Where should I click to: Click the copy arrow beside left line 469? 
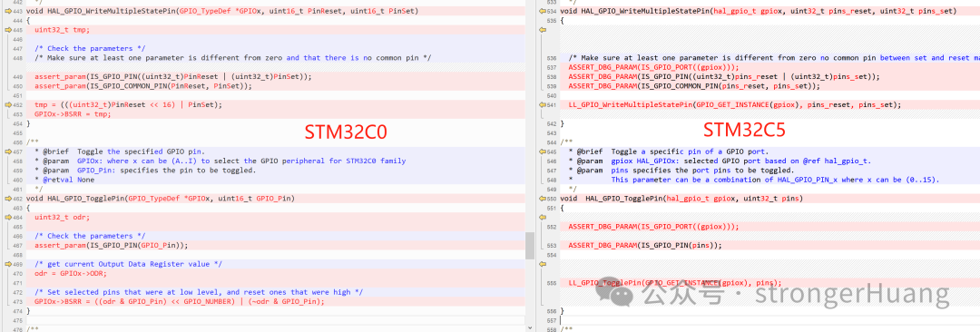(7, 264)
